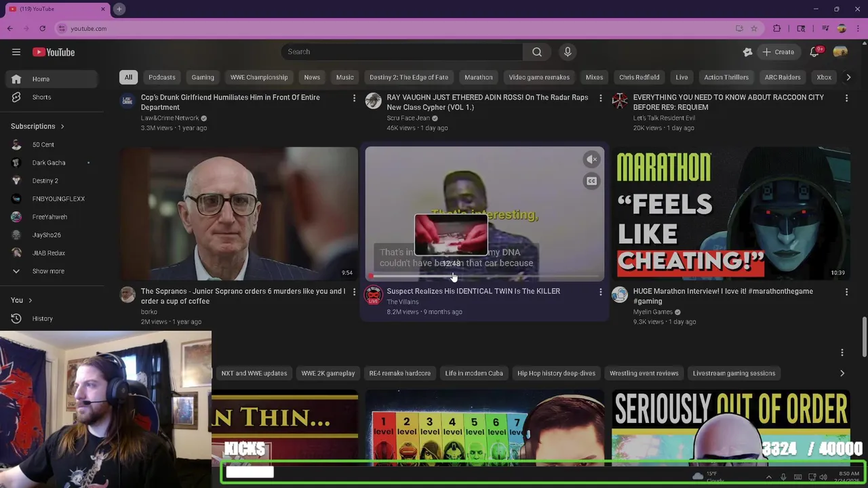This screenshot has height=488, width=868.
Task: Open options for HUGE Marathon Interview video
Action: 846,292
